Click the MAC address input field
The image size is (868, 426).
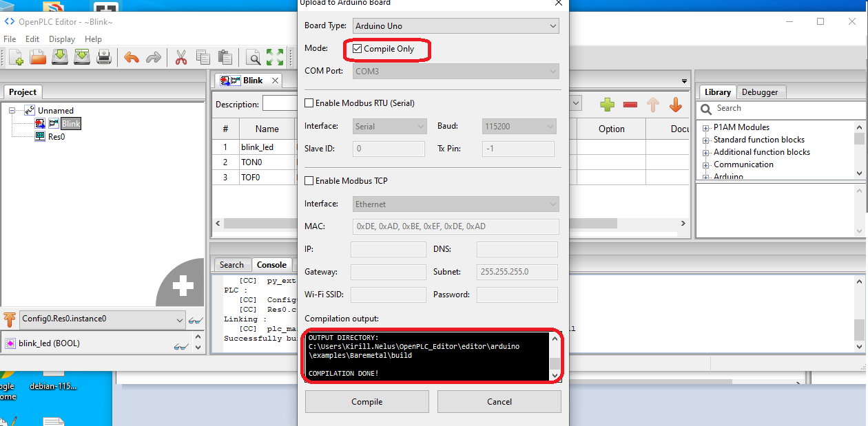tap(455, 226)
